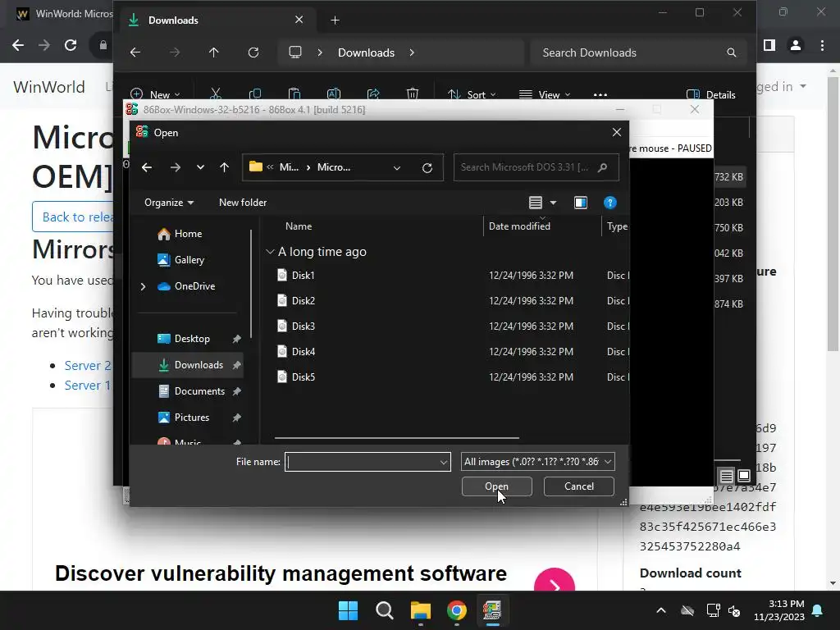Open the View menu in Explorer
Viewport: 840px width, 630px height.
tap(545, 95)
